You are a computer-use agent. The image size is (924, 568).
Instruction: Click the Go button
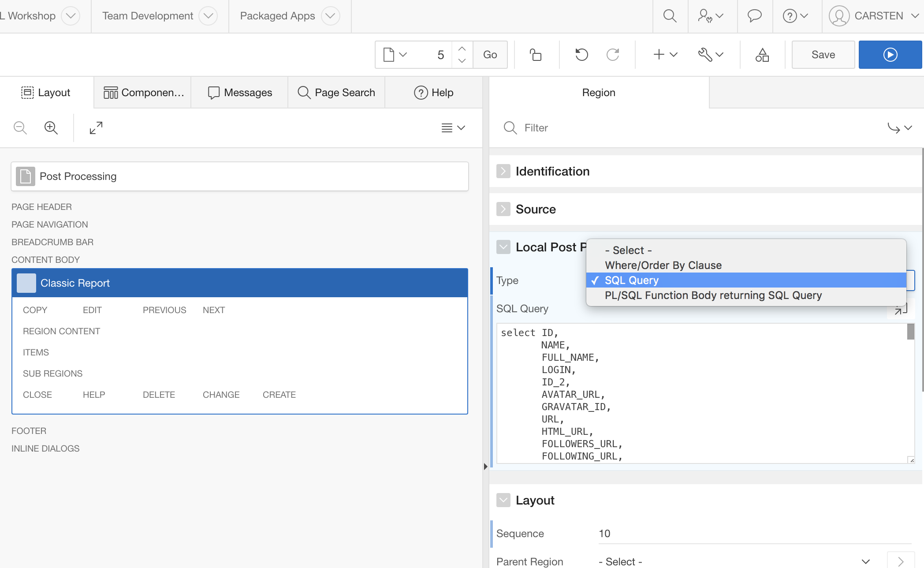[x=490, y=55]
